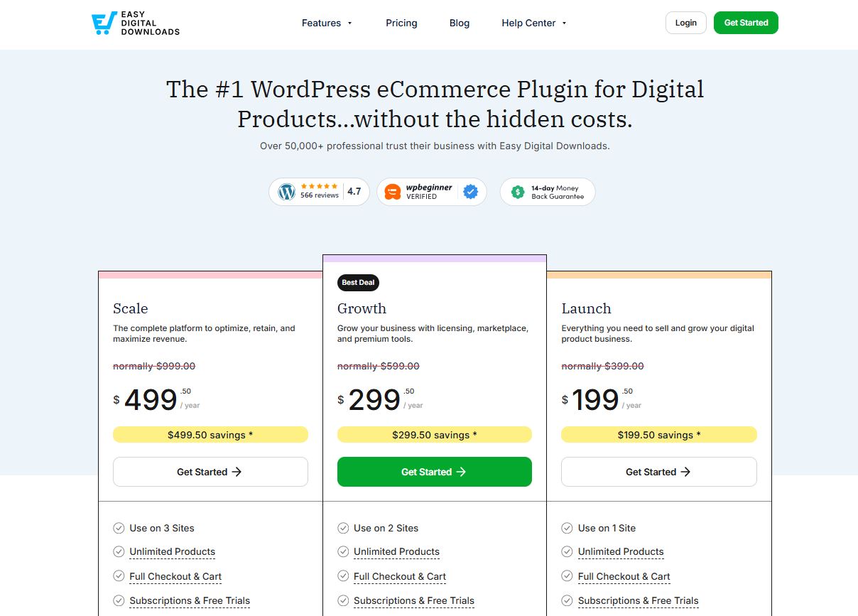Click the checkmark beside Scale's Subscriptions & Free Trials

[x=119, y=600]
